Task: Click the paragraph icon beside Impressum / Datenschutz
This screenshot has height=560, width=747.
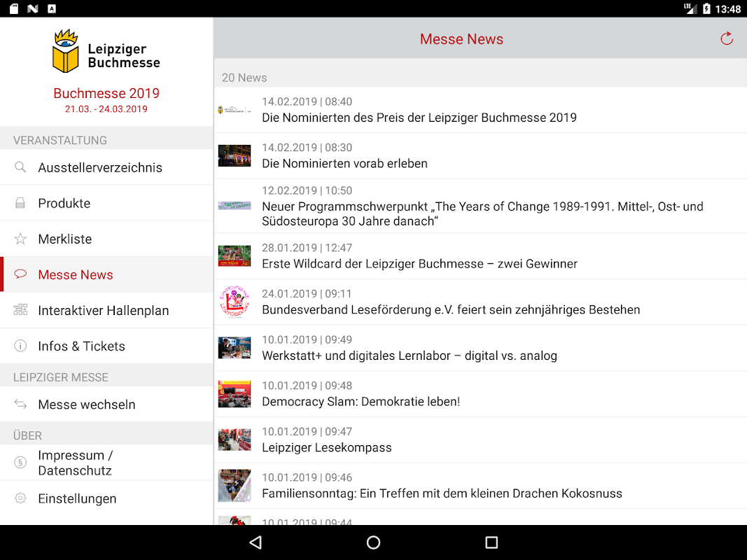Action: coord(20,463)
